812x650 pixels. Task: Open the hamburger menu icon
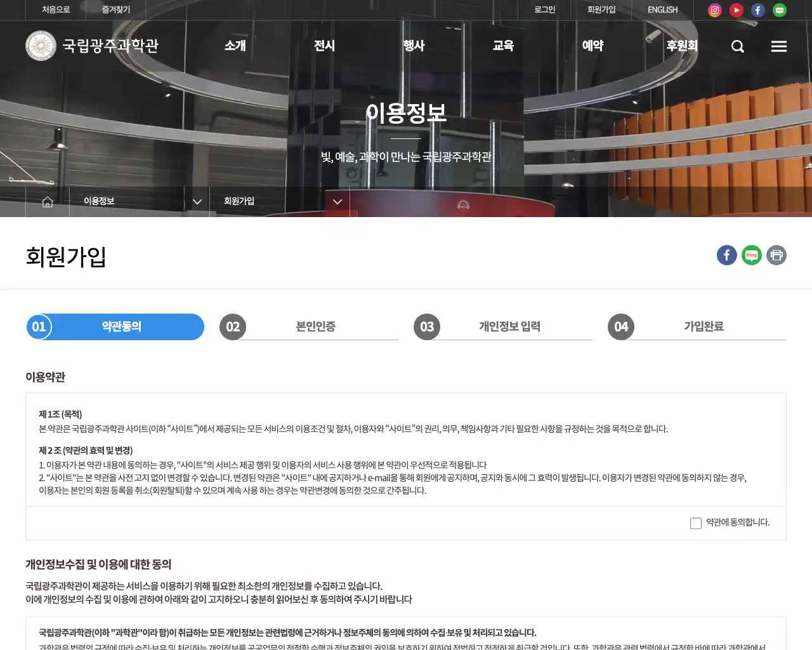pos(778,46)
